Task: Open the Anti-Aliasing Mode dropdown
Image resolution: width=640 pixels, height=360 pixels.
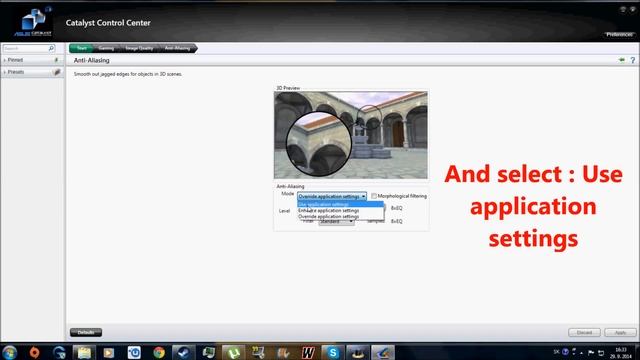Action: pos(332,196)
